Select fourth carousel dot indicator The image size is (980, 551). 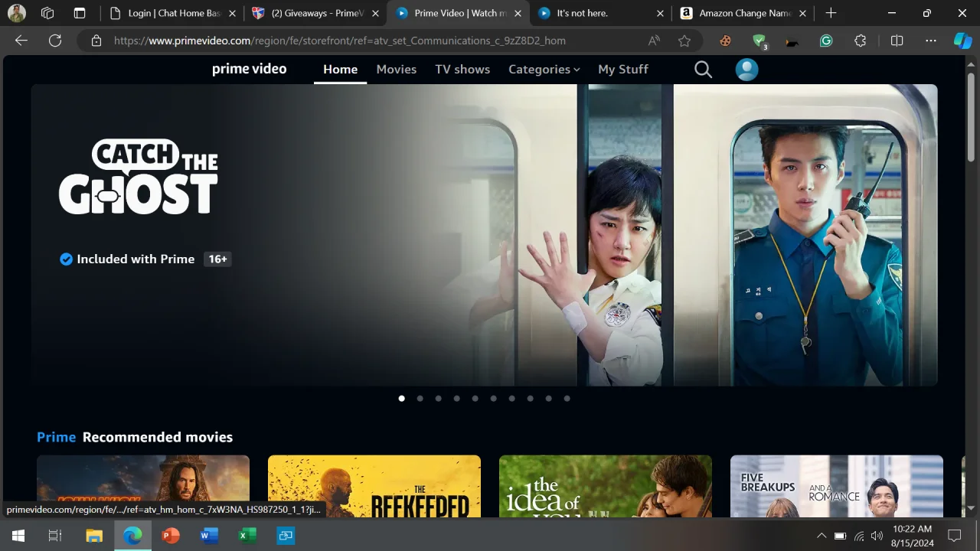click(x=456, y=398)
